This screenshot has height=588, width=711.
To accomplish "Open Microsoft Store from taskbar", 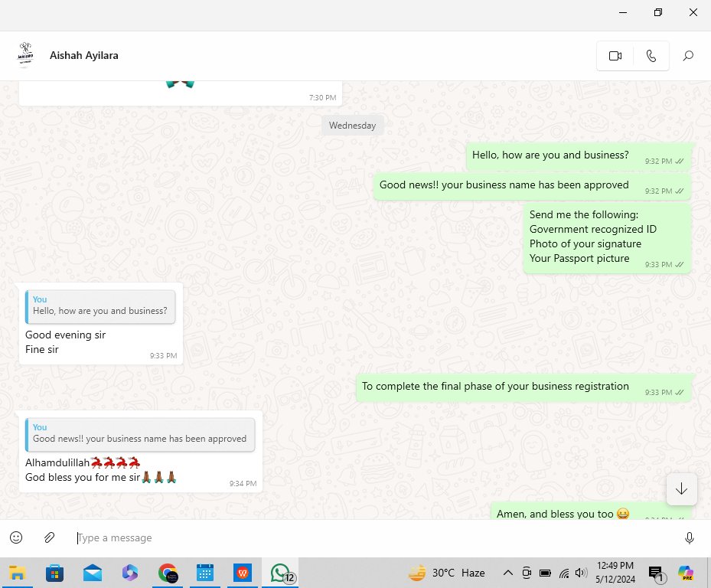I will [54, 573].
